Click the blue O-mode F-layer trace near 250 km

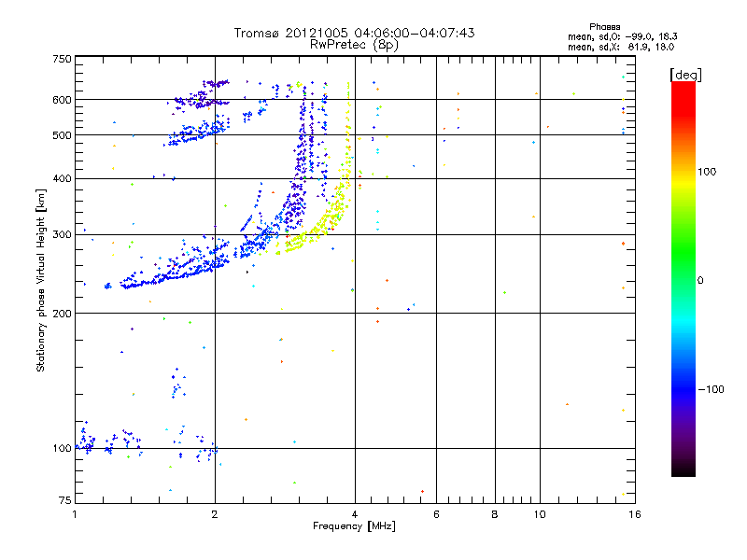pyautogui.click(x=190, y=272)
